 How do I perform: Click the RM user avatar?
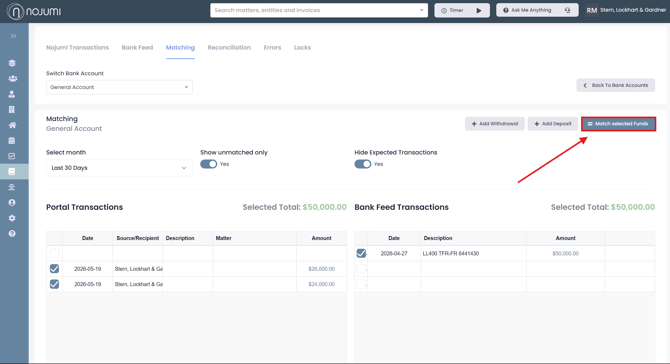(x=592, y=10)
